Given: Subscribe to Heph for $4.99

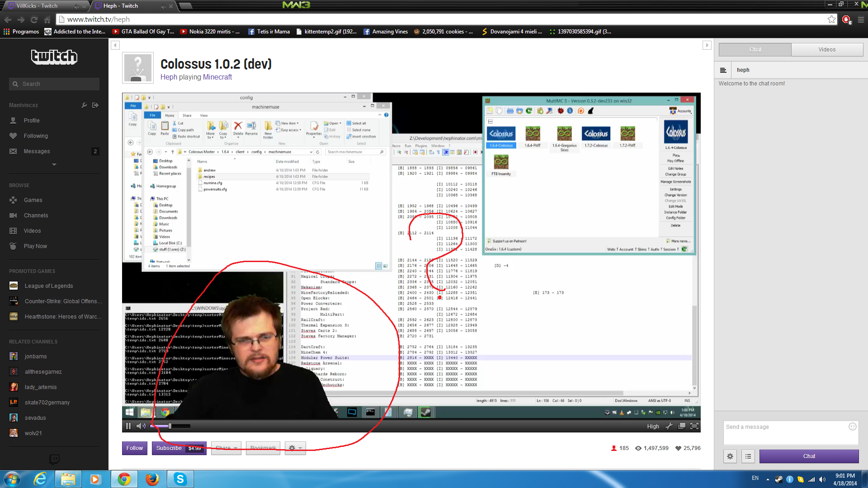Looking at the screenshot, I should [x=179, y=448].
